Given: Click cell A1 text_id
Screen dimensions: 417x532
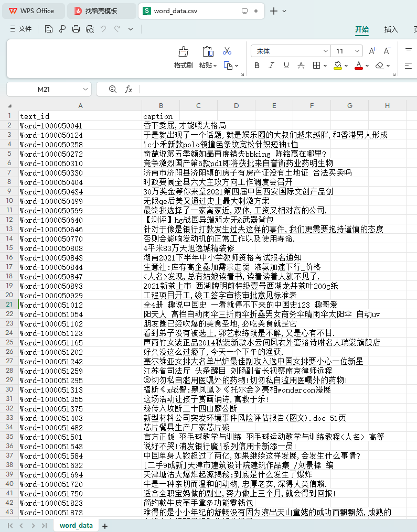Looking at the screenshot, I should 80,116.
